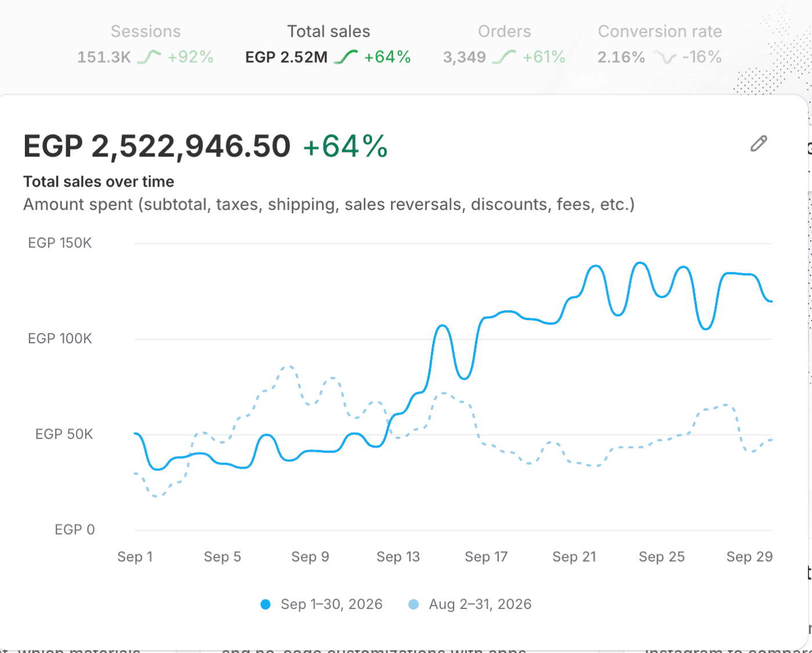Image resolution: width=812 pixels, height=653 pixels.
Task: Click the +92% Sessions change
Action: (x=191, y=57)
